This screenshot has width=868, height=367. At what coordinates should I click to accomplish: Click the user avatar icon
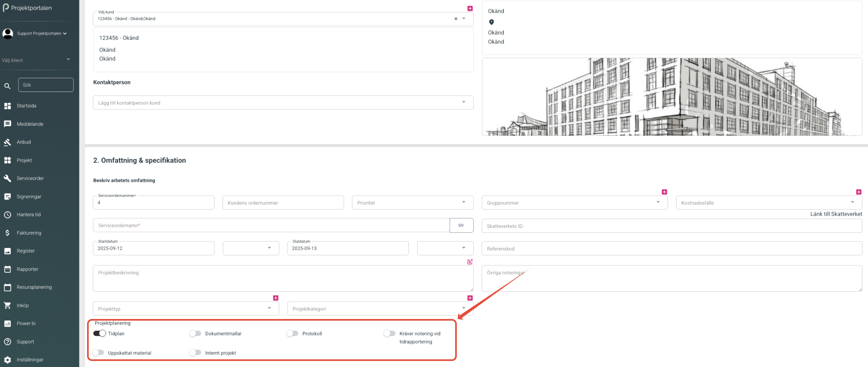8,33
